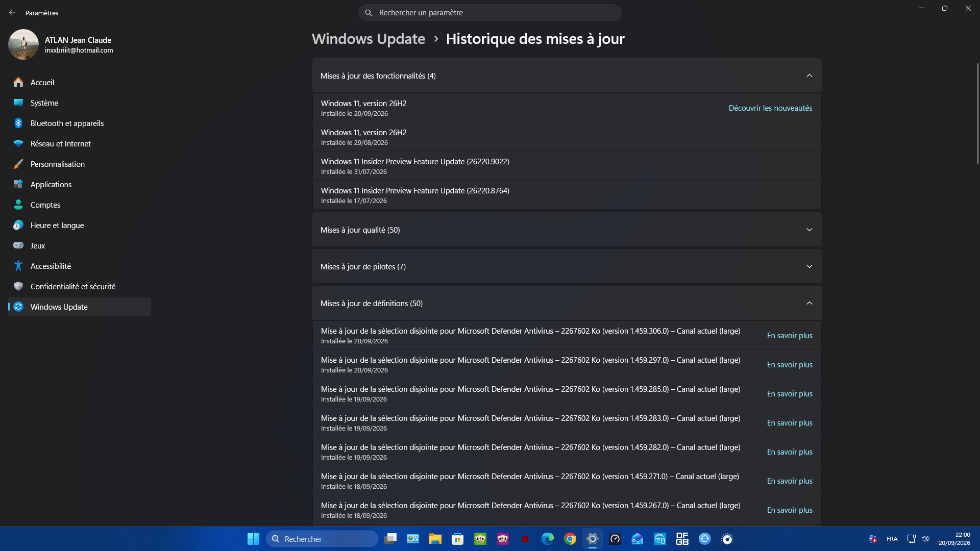Image resolution: width=980 pixels, height=551 pixels.
Task: Open the Windows Start menu
Action: tap(253, 539)
